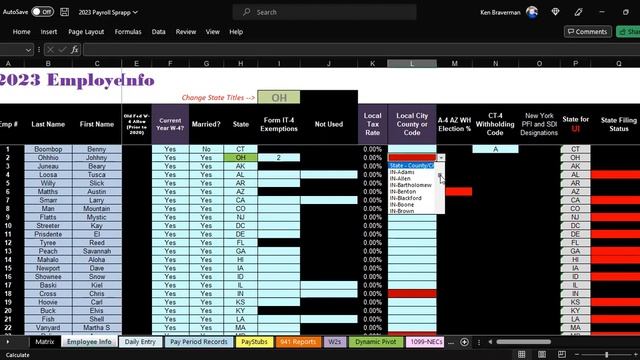
Task: Switch to Page Break Preview icon
Action: click(562, 354)
